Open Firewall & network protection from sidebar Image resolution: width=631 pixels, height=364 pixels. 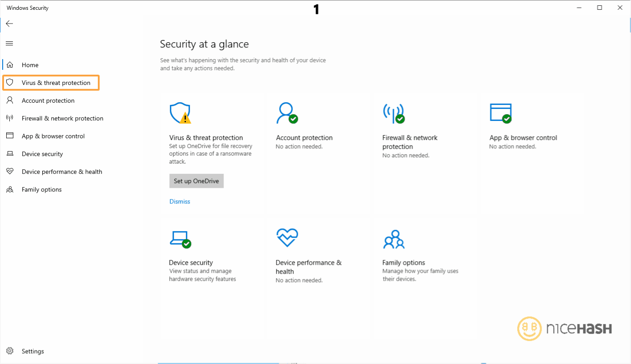(62, 118)
